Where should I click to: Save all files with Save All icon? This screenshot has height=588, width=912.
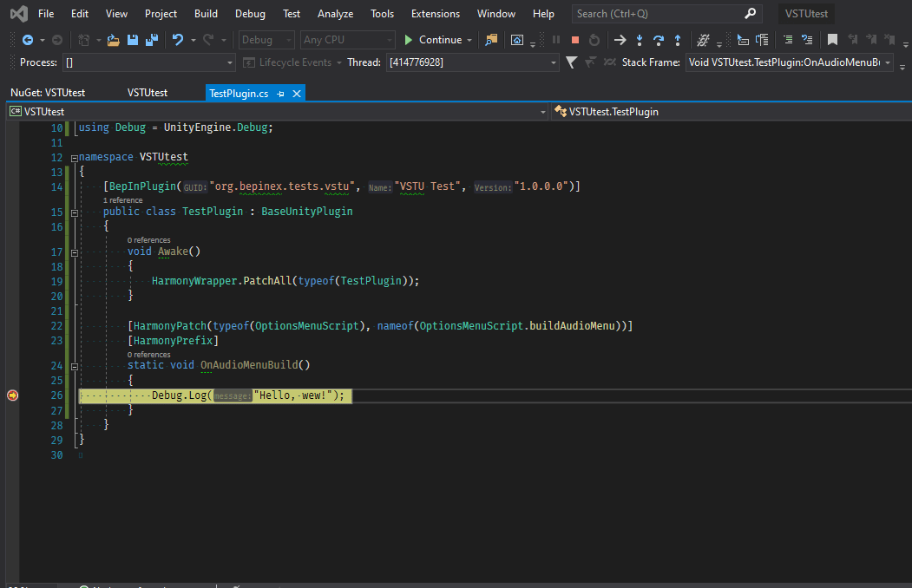coord(153,40)
